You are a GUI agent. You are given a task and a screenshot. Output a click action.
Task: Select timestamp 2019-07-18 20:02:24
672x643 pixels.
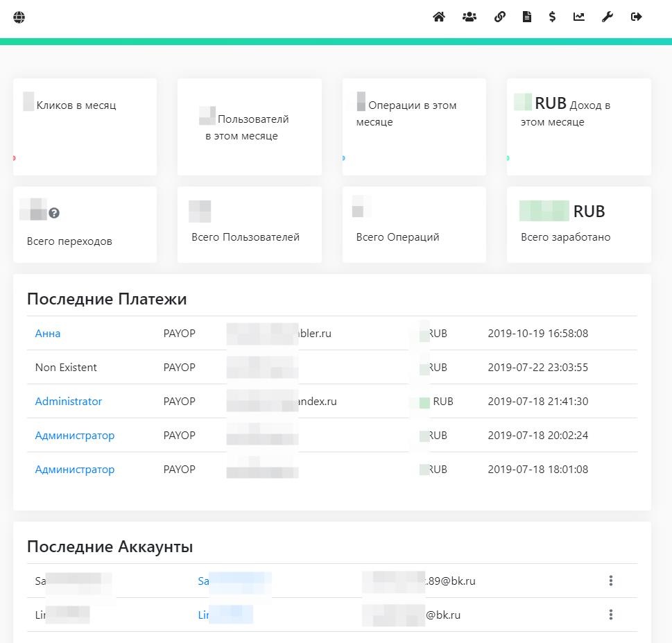coord(538,436)
